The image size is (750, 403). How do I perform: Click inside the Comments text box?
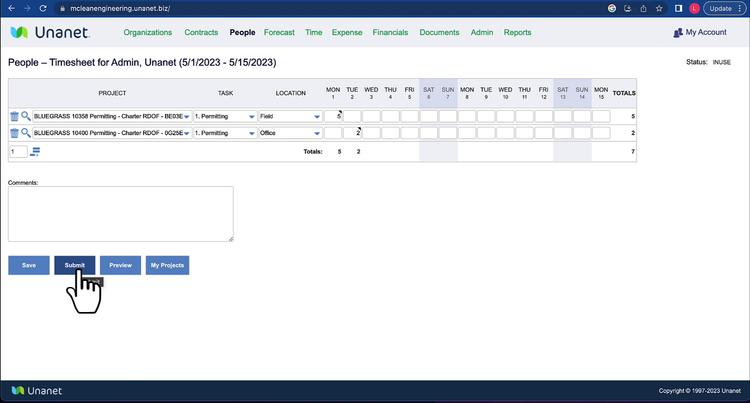tap(120, 213)
